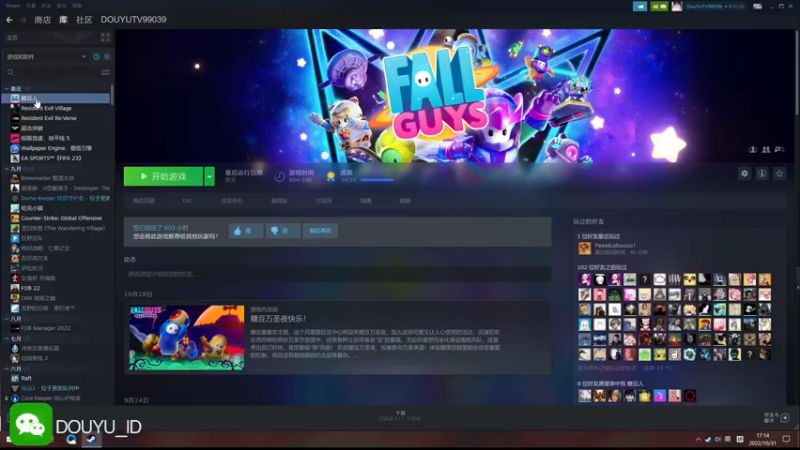Click the playtime clock icon

[x=279, y=177]
